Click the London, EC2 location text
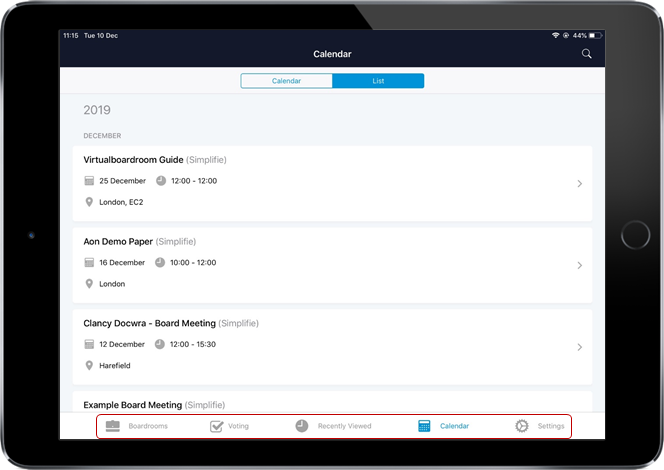Viewport: 664px width, 470px height. pyautogui.click(x=121, y=202)
